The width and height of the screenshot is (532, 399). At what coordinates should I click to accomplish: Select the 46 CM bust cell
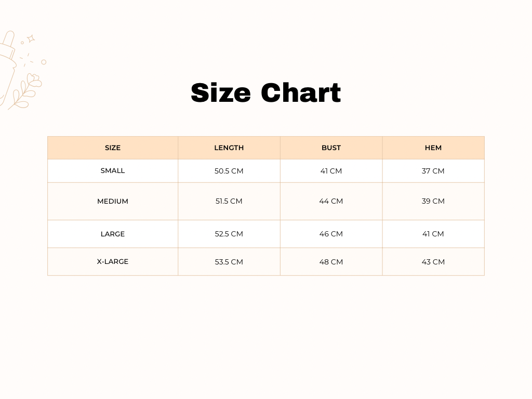click(x=331, y=234)
